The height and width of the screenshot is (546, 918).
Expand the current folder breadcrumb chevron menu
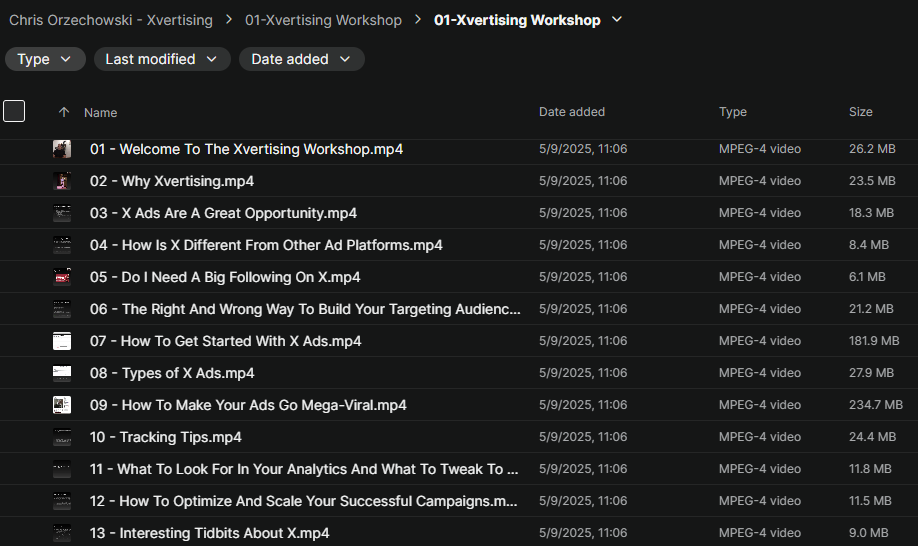coord(616,19)
